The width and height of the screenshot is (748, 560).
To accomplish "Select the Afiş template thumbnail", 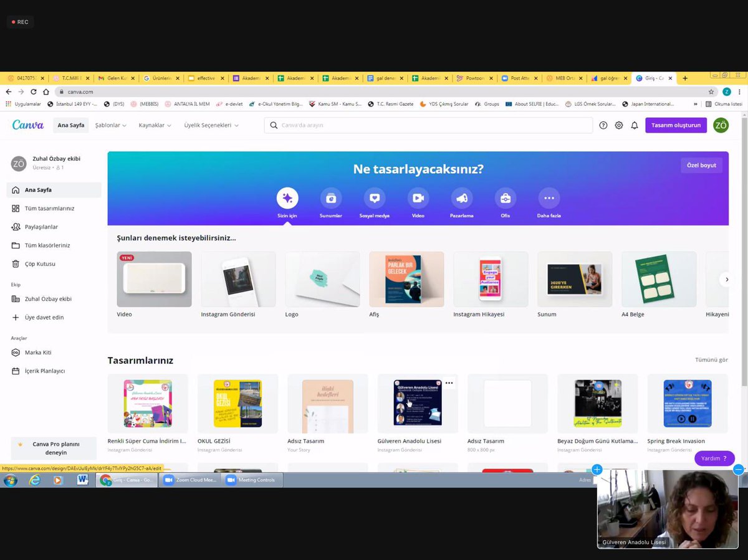I will (x=406, y=279).
